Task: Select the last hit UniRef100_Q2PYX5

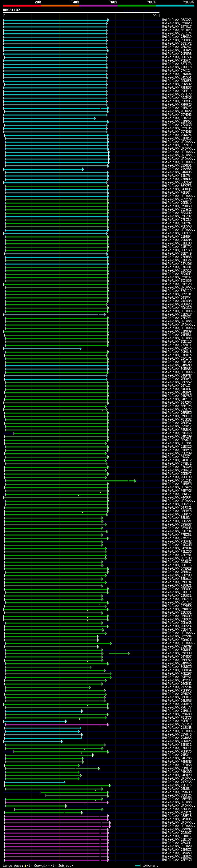Action: tap(177, 860)
